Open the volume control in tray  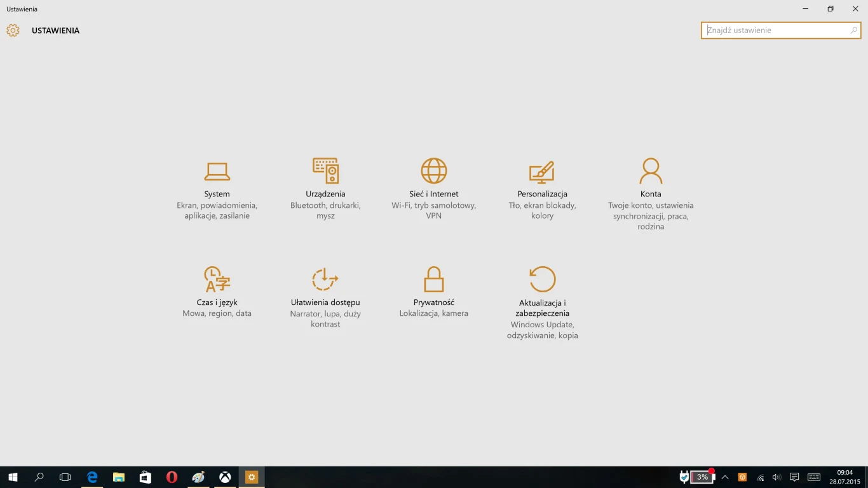point(776,477)
